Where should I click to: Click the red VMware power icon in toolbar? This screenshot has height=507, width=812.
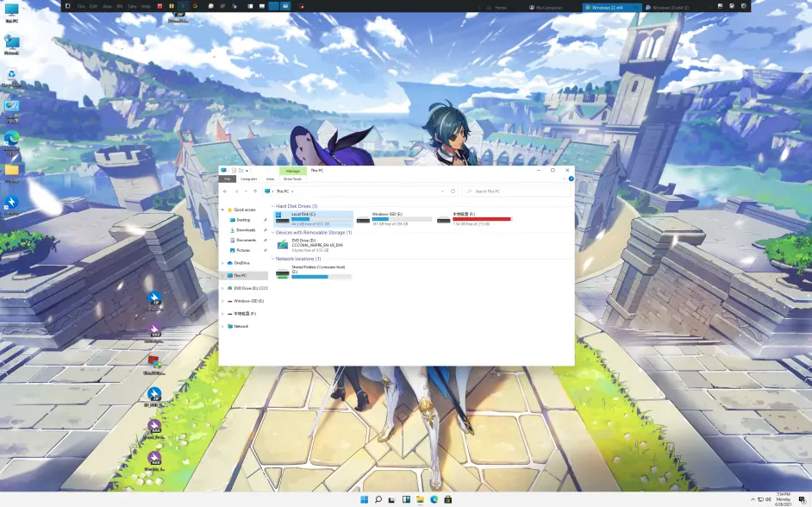pyautogui.click(x=159, y=6)
